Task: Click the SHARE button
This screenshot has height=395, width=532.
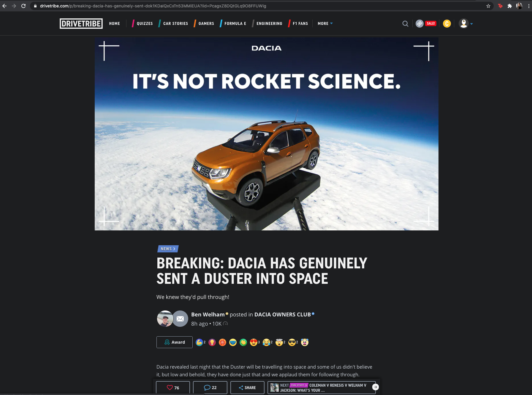Action: (x=247, y=388)
